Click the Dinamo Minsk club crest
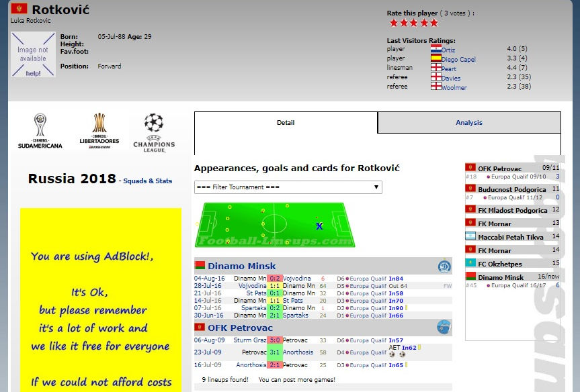Image resolution: width=580 pixels, height=392 pixels. pos(444,266)
